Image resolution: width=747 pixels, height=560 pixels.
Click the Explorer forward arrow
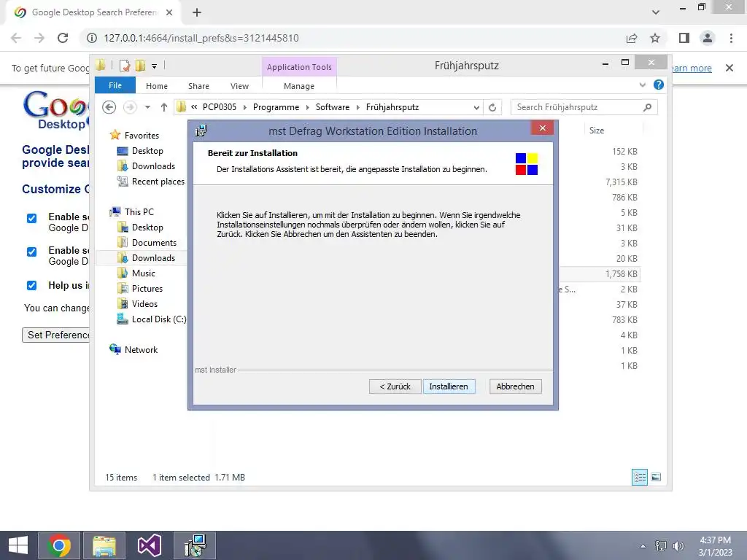(x=130, y=107)
